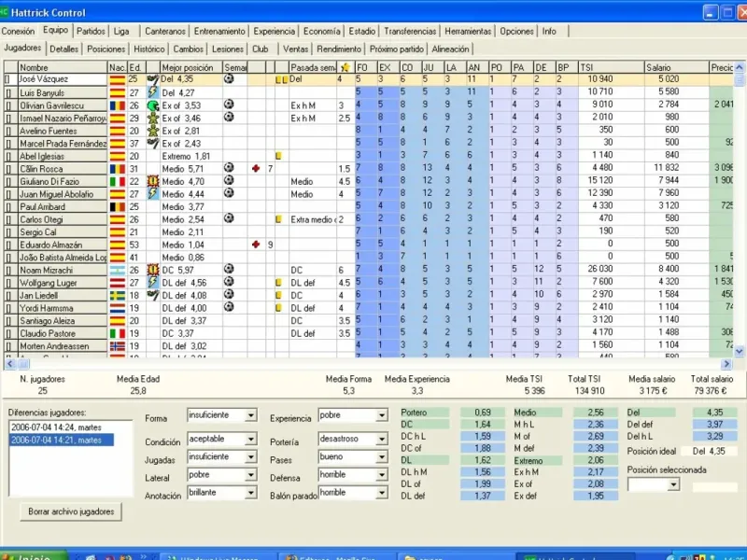
Task: Sort by the Salario column header
Action: [676, 67]
